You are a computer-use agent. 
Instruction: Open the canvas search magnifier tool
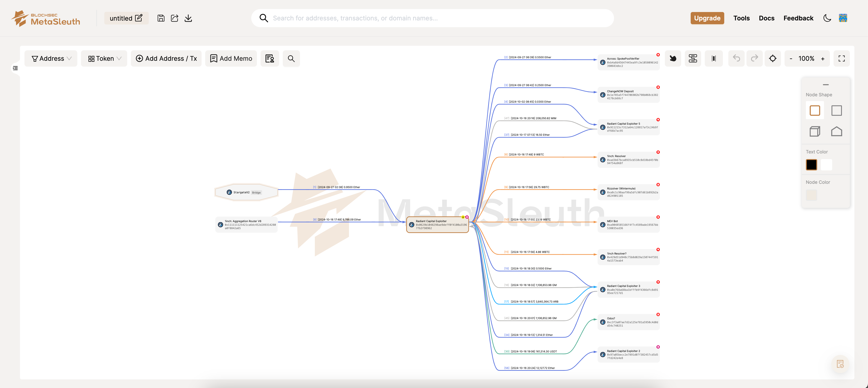[x=291, y=59]
